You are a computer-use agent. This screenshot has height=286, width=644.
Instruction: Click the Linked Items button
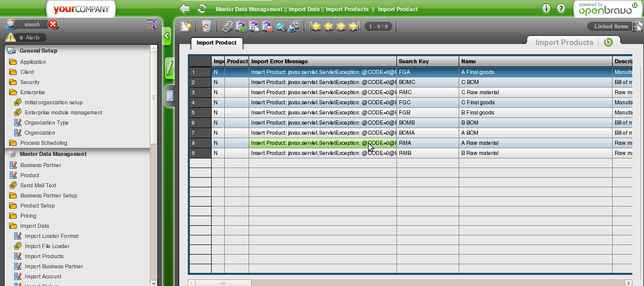click(611, 26)
